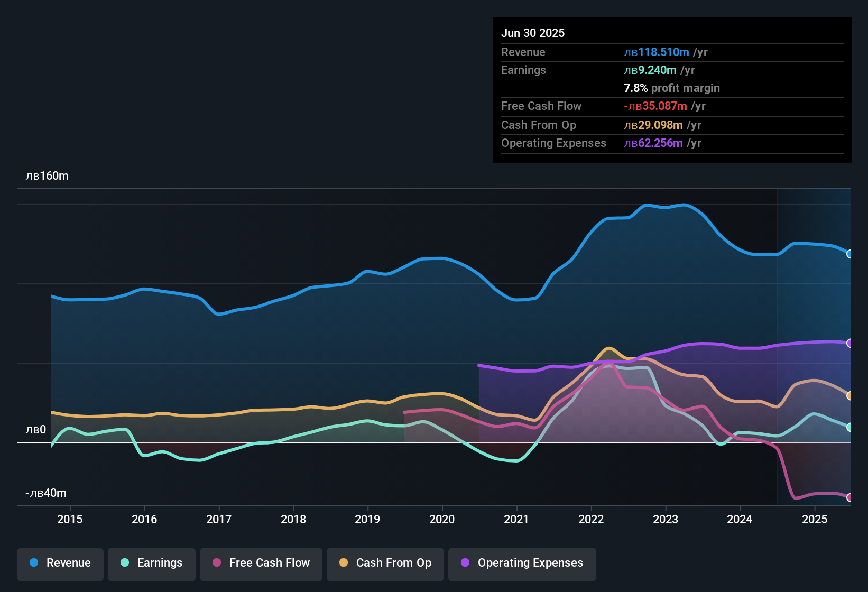The image size is (868, 592).
Task: Click the purple Operating Expenses endpoint marker
Action: coord(850,343)
